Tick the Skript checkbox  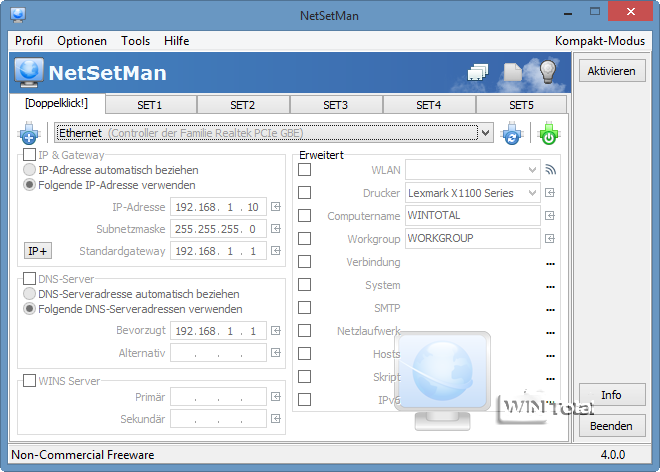[x=304, y=376]
